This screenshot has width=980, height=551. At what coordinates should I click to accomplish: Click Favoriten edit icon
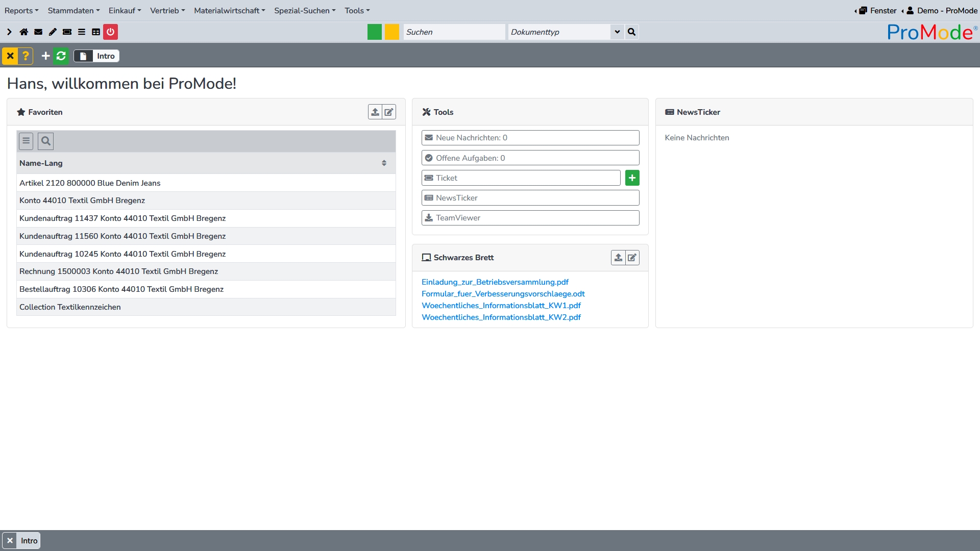[389, 112]
